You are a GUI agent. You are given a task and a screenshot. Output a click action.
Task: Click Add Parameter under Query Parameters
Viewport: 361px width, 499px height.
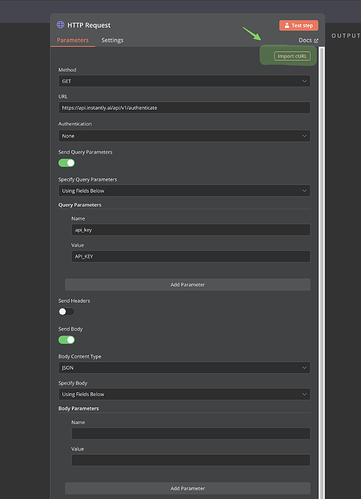[x=188, y=285]
